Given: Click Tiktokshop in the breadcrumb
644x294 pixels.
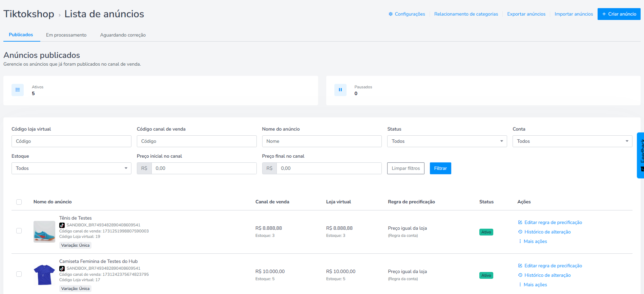Looking at the screenshot, I should [x=29, y=14].
